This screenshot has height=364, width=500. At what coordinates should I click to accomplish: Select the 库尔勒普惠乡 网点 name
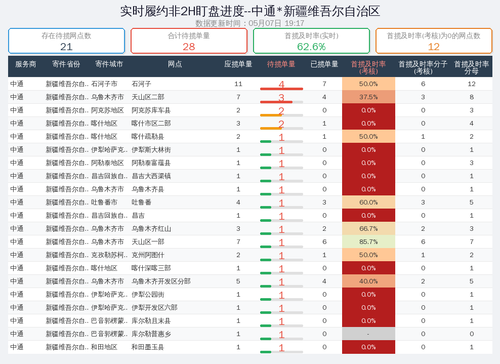click(151, 334)
